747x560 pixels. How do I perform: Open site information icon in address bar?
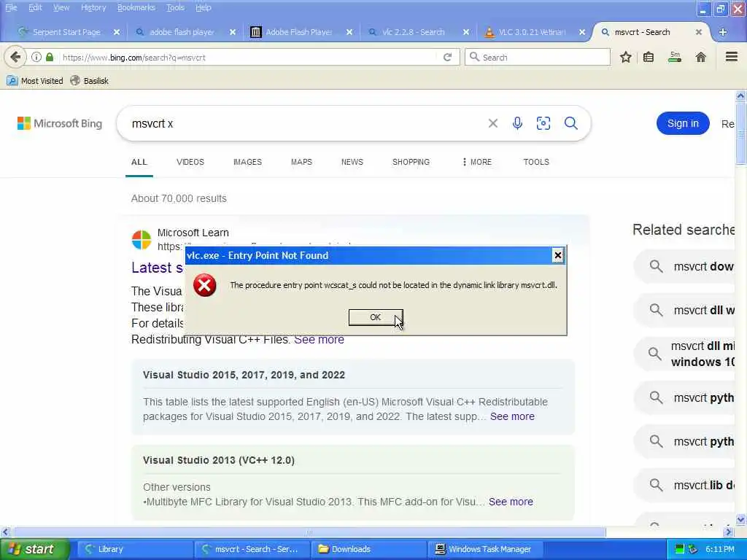pyautogui.click(x=36, y=57)
